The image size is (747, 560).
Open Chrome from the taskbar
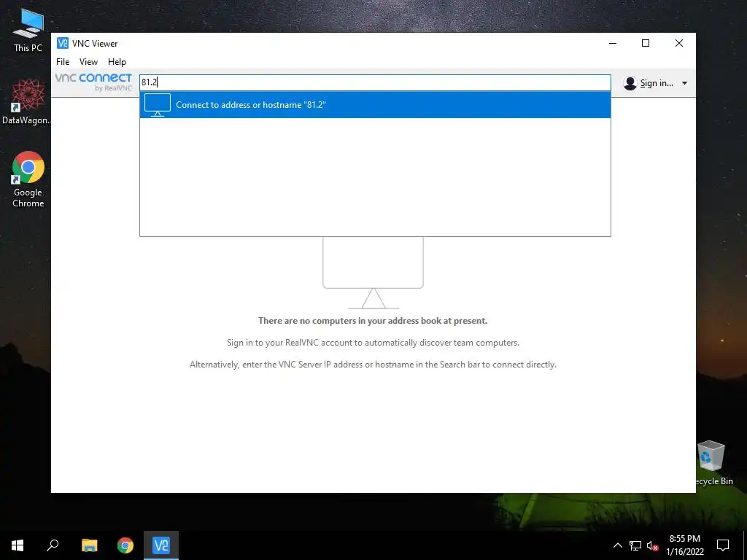(125, 545)
